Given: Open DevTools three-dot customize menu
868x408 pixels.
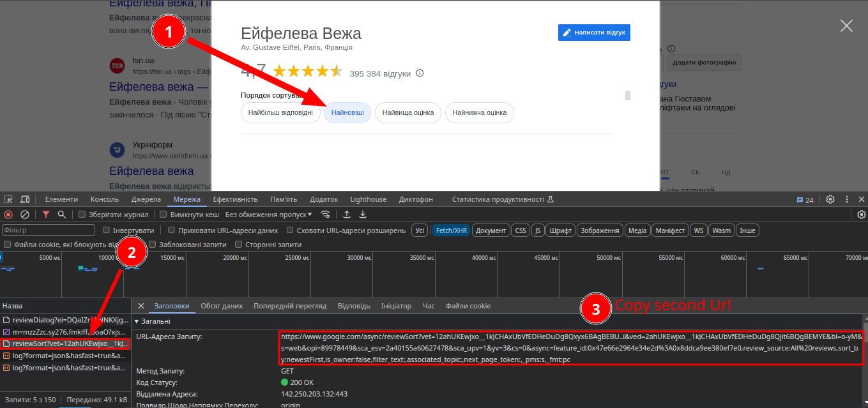Looking at the screenshot, I should (x=846, y=199).
